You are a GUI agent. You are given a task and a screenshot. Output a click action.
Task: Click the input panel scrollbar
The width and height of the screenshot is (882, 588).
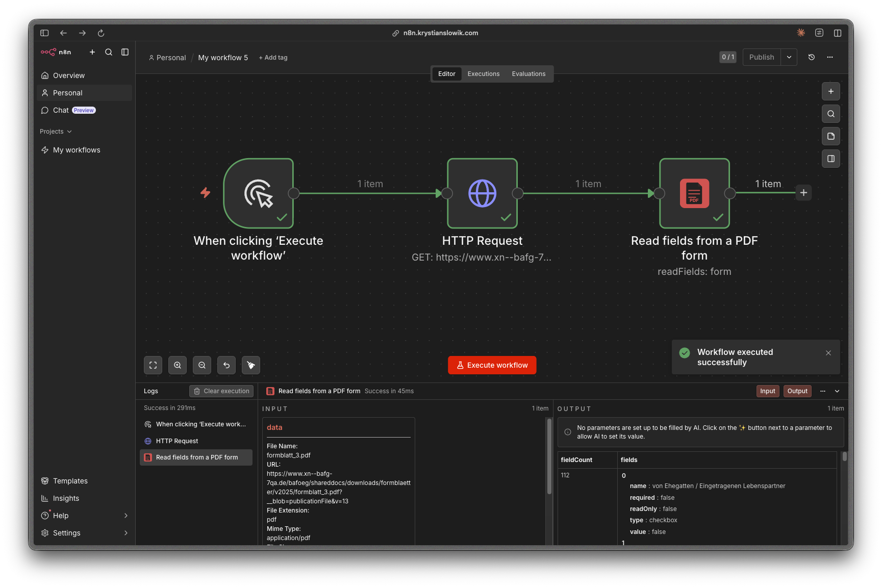[549, 456]
